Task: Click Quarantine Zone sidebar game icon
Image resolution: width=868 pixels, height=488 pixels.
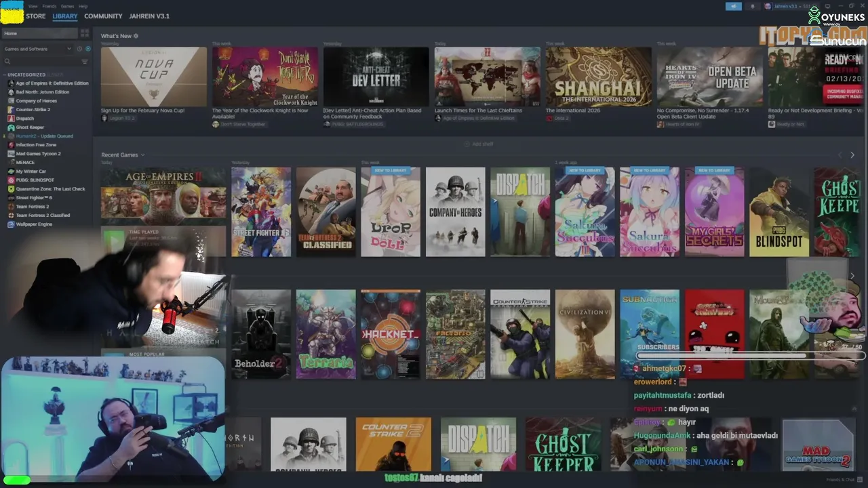Action: pos(11,189)
